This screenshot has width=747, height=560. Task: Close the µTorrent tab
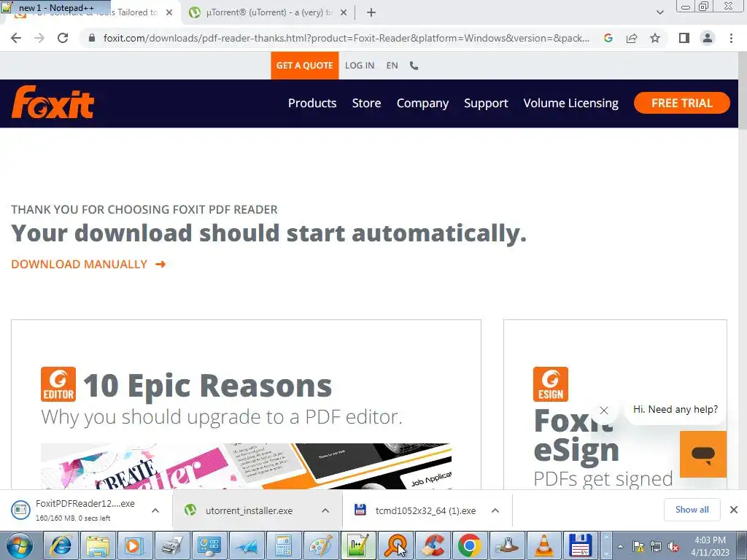tap(344, 13)
